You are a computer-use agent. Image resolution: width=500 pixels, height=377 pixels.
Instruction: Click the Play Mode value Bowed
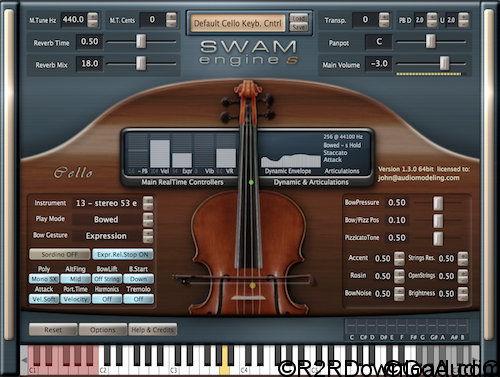(x=107, y=220)
